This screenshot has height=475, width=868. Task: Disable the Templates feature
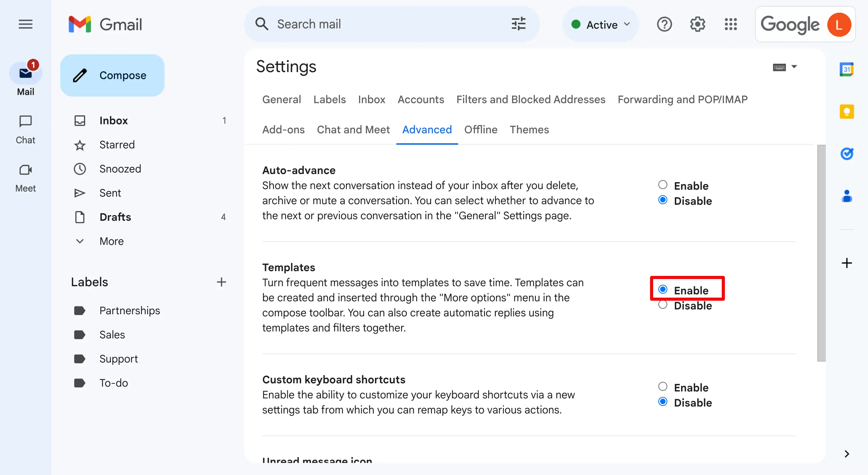(662, 305)
